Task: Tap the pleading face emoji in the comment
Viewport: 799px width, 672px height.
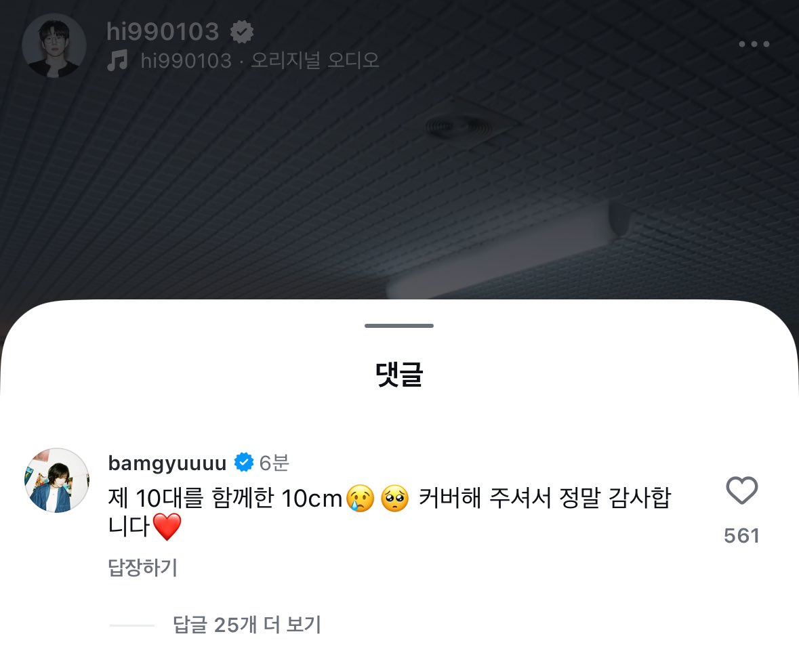Action: click(394, 498)
